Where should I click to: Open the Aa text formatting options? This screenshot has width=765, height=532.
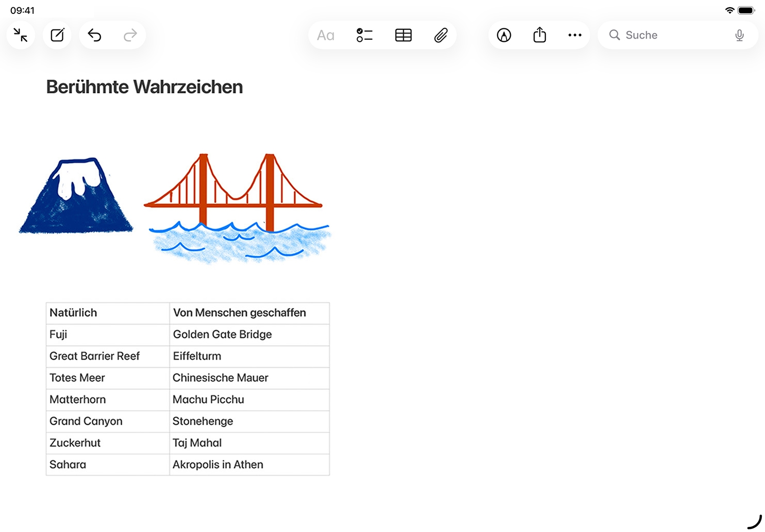coord(325,35)
